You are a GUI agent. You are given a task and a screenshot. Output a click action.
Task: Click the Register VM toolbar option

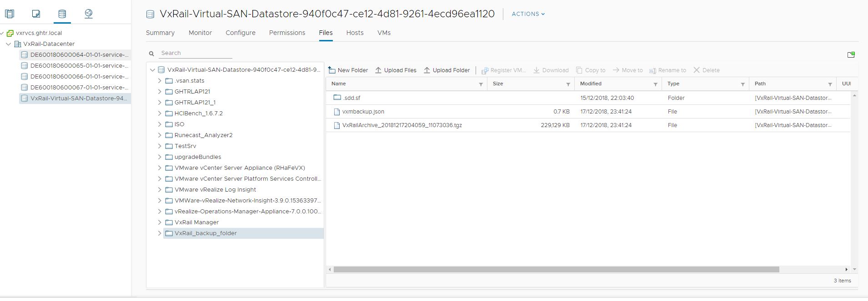click(503, 70)
